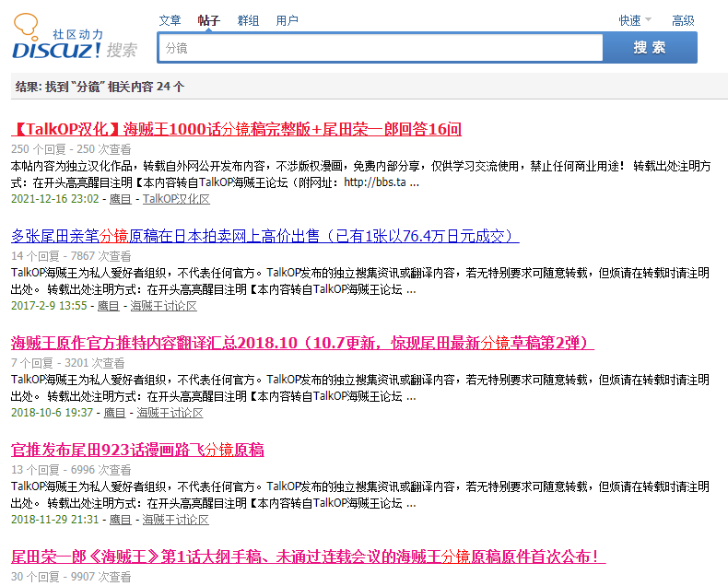Viewport: 728px width, 586px height.
Task: Switch to the 用户 tab
Action: (287, 20)
